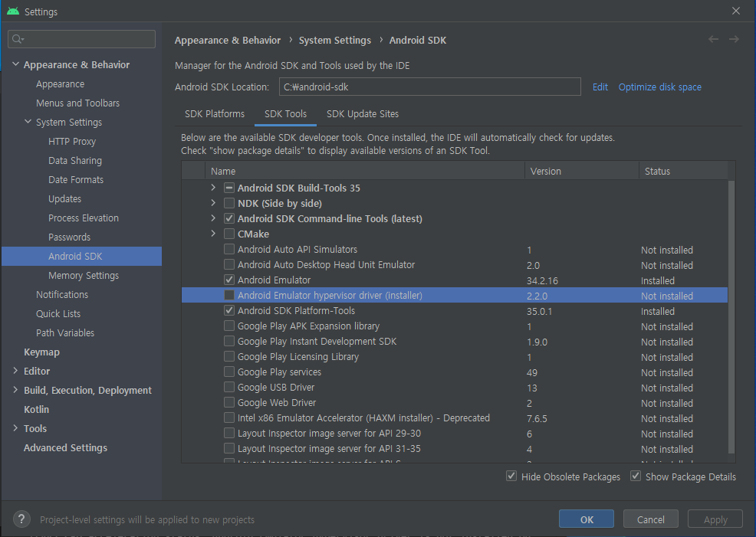The height and width of the screenshot is (537, 756).
Task: Enable Android Auto API Simulators checkbox
Action: pos(229,250)
